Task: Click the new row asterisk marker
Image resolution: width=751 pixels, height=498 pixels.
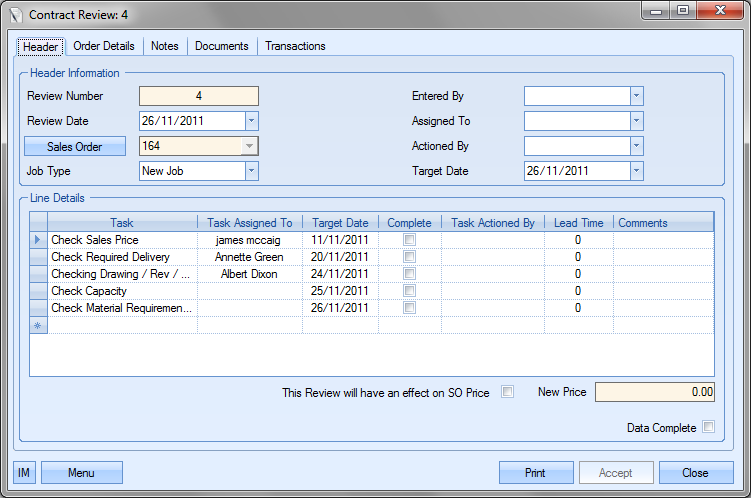Action: coord(39,326)
